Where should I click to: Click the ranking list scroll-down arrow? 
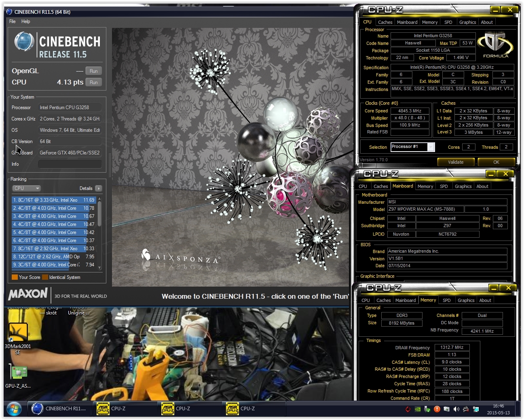(99, 268)
